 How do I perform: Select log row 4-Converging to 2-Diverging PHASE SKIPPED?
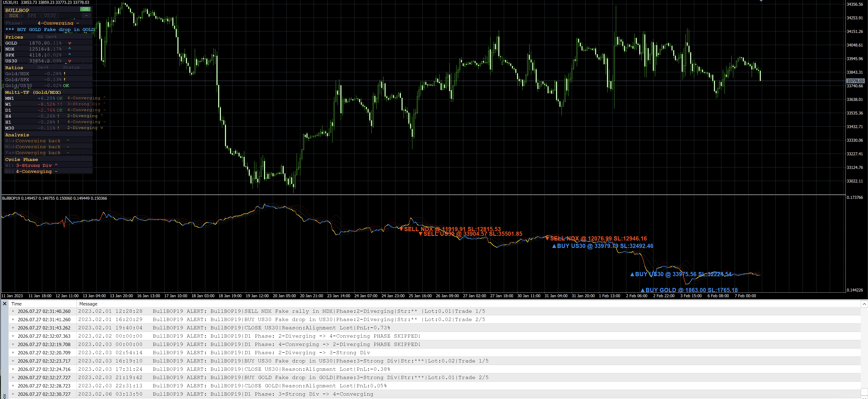click(x=435, y=344)
